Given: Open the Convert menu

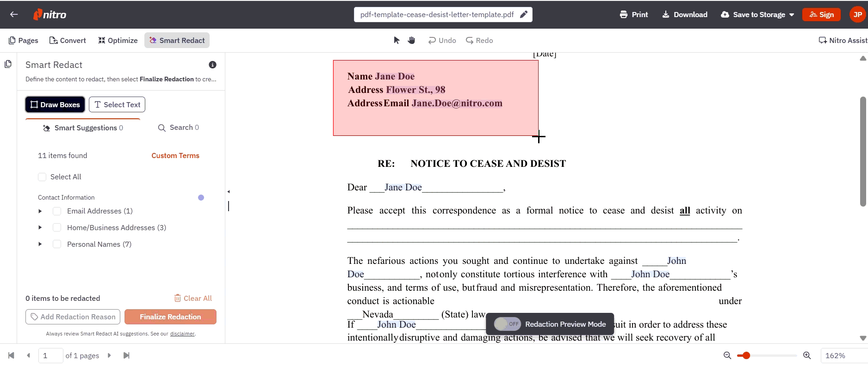Looking at the screenshot, I should click(68, 40).
